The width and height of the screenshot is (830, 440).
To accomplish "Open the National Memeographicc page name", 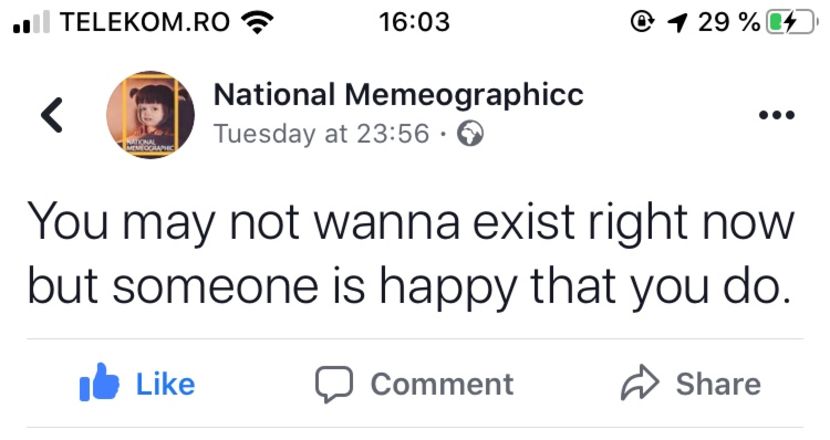I will [398, 95].
